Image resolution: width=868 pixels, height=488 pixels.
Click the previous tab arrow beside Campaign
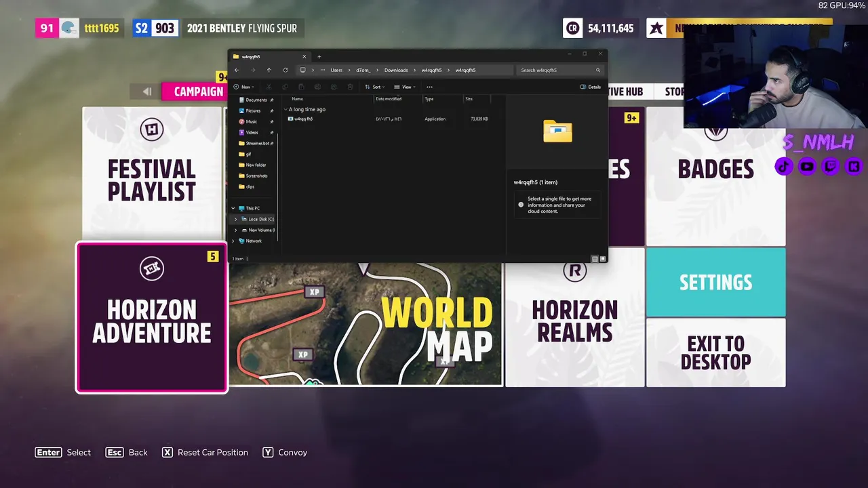(146, 91)
